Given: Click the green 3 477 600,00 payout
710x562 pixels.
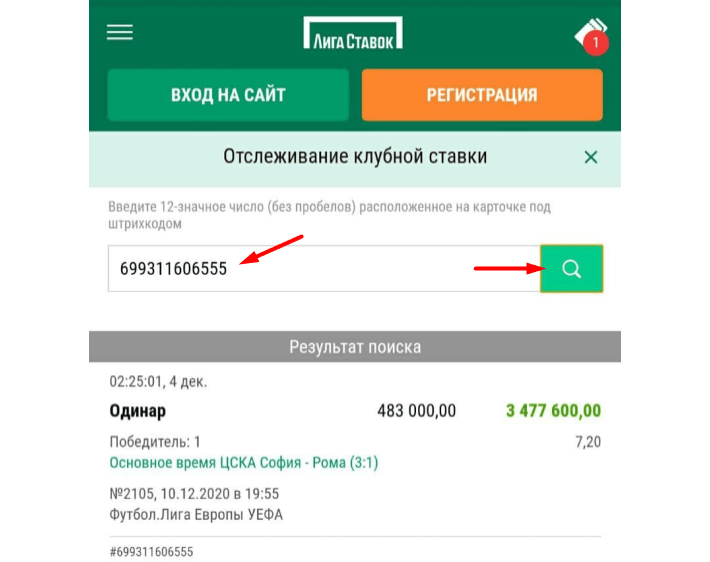Looking at the screenshot, I should pyautogui.click(x=553, y=411).
